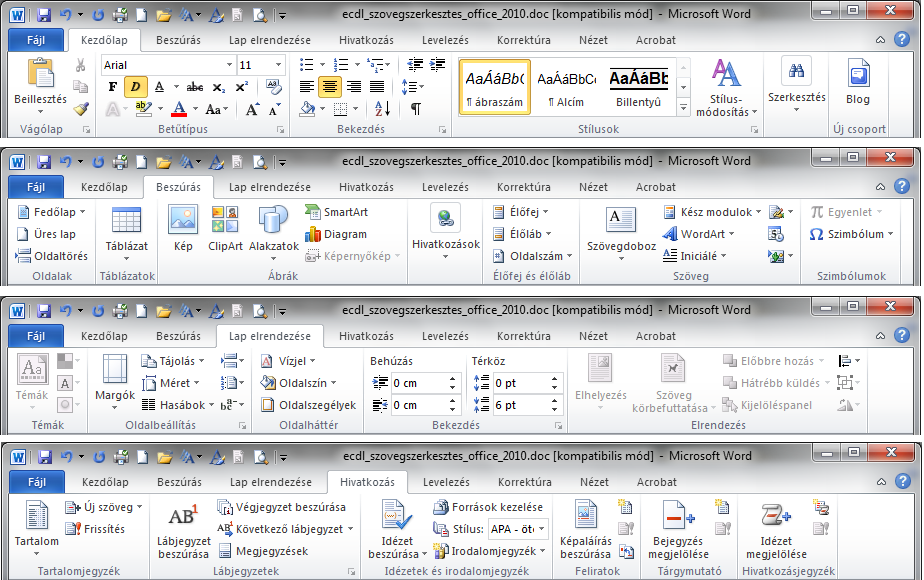Click the Szerkesztés editing button
Image resolution: width=924 pixels, height=580 pixels.
(797, 85)
